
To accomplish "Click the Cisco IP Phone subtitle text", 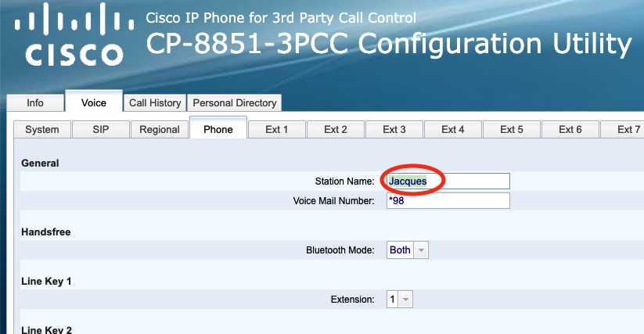I will [281, 18].
